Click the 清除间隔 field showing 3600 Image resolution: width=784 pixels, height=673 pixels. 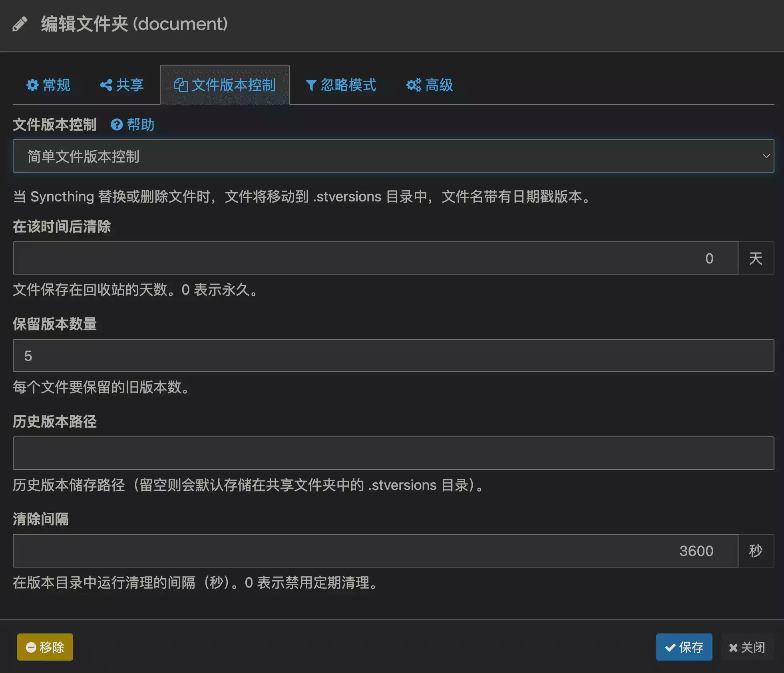coord(375,551)
